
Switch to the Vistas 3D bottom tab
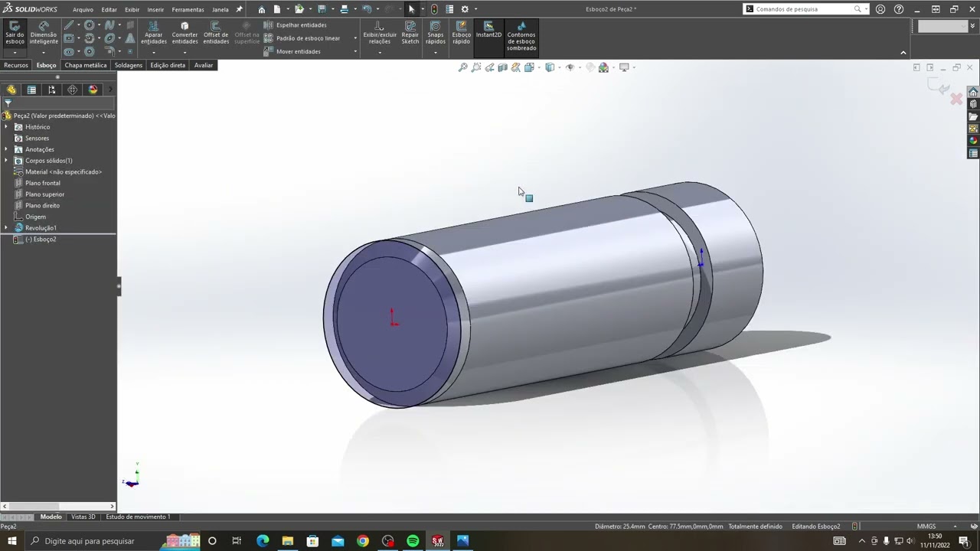(83, 517)
